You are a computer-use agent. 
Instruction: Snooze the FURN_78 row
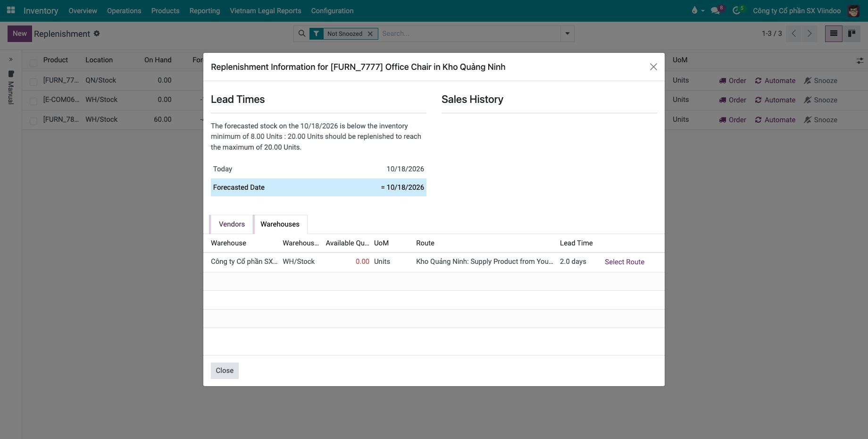[821, 120]
